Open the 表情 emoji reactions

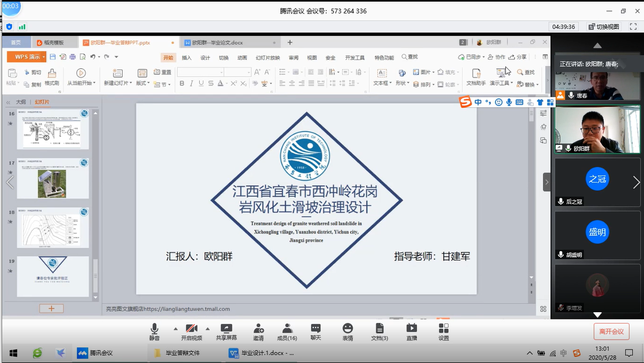coord(348,331)
